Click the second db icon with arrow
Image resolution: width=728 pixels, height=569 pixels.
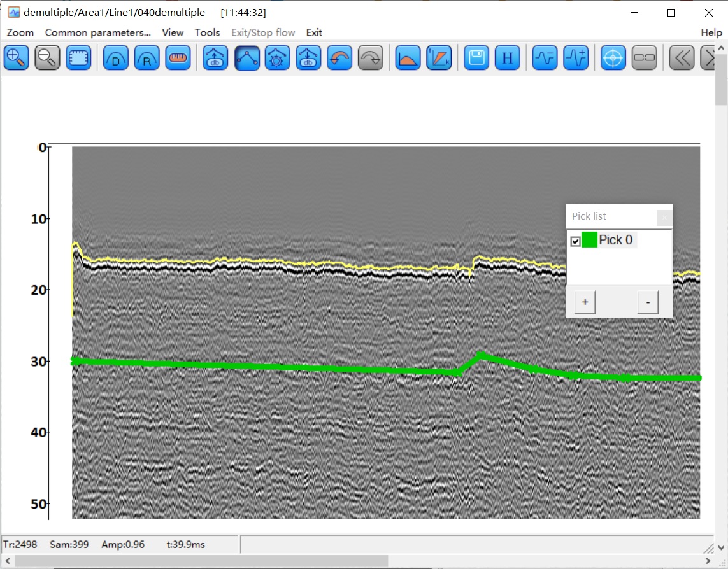pyautogui.click(x=308, y=58)
